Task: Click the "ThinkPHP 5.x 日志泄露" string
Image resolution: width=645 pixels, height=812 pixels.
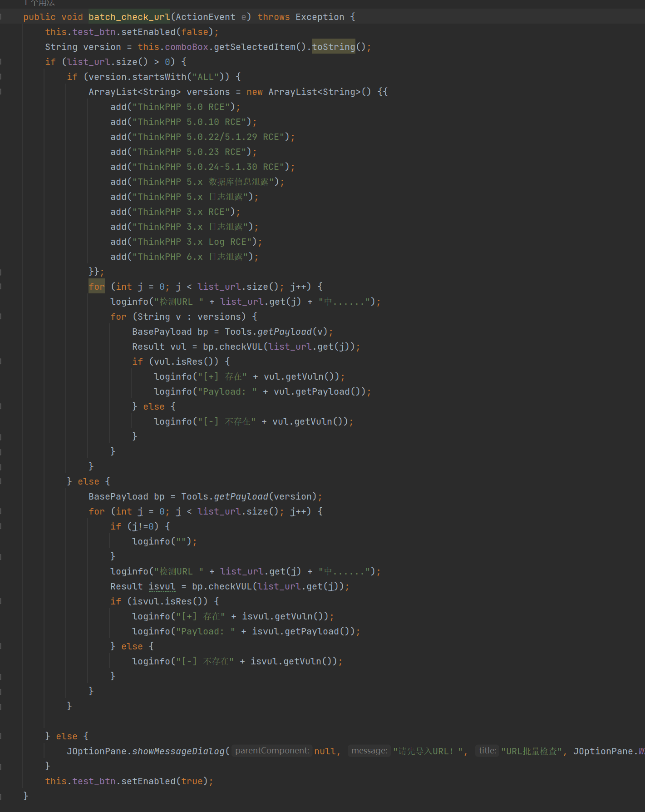Action: click(190, 197)
